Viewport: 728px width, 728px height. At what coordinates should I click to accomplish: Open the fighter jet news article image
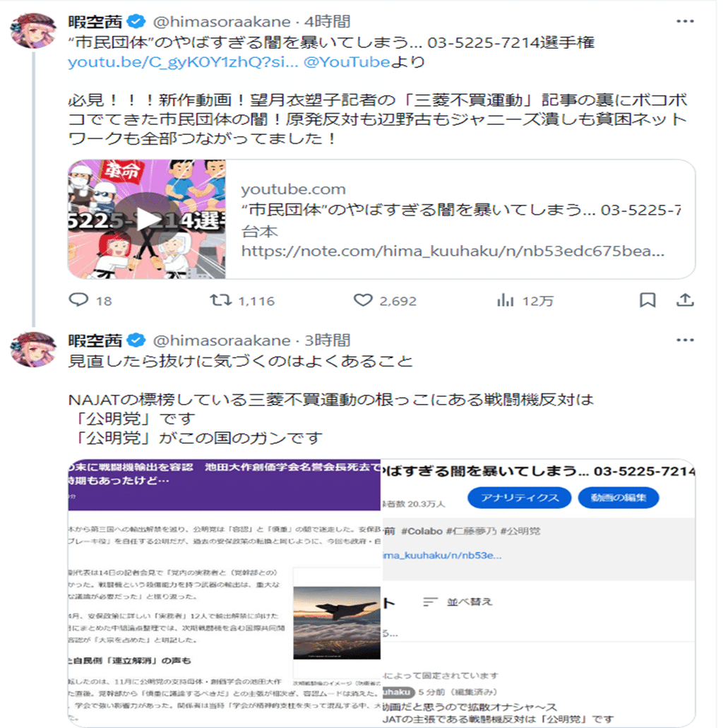[x=225, y=593]
